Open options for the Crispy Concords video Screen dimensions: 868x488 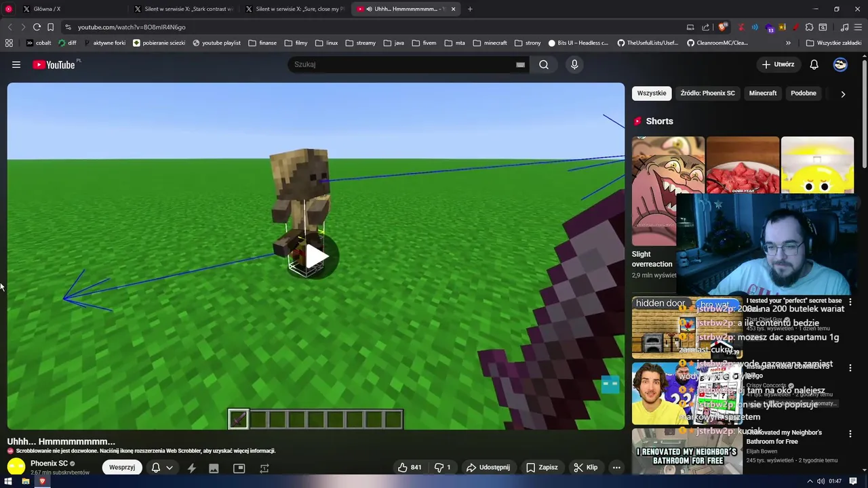click(850, 367)
